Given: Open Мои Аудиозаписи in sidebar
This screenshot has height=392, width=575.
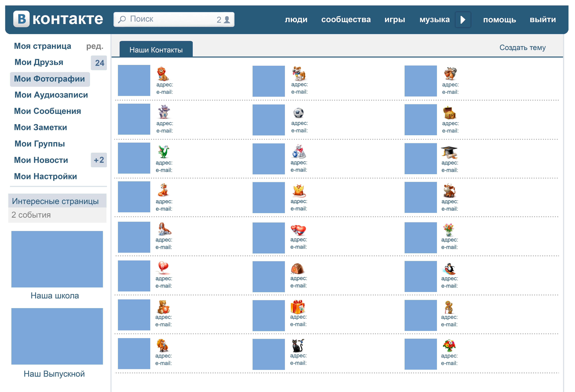Looking at the screenshot, I should click(x=51, y=95).
